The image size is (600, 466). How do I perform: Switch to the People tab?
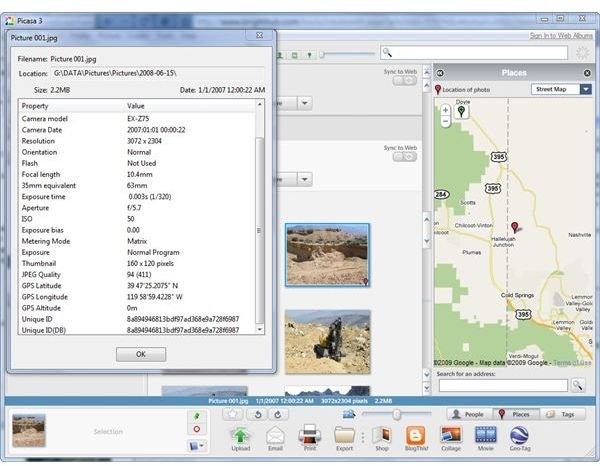470,414
